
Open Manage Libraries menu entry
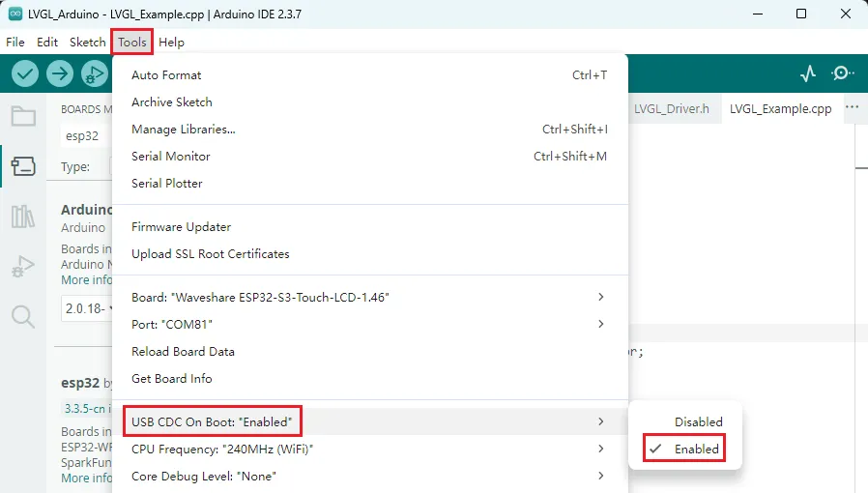[x=370, y=130]
